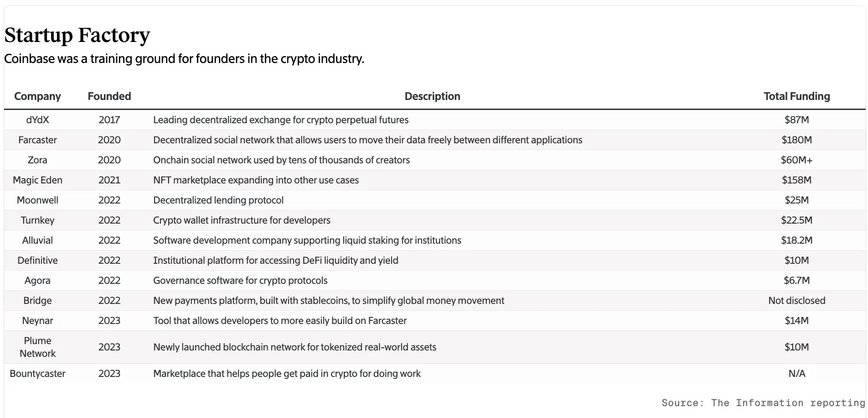Screen dimensions: 868x418
Task: Select the Farcaster company name
Action: pyautogui.click(x=37, y=140)
